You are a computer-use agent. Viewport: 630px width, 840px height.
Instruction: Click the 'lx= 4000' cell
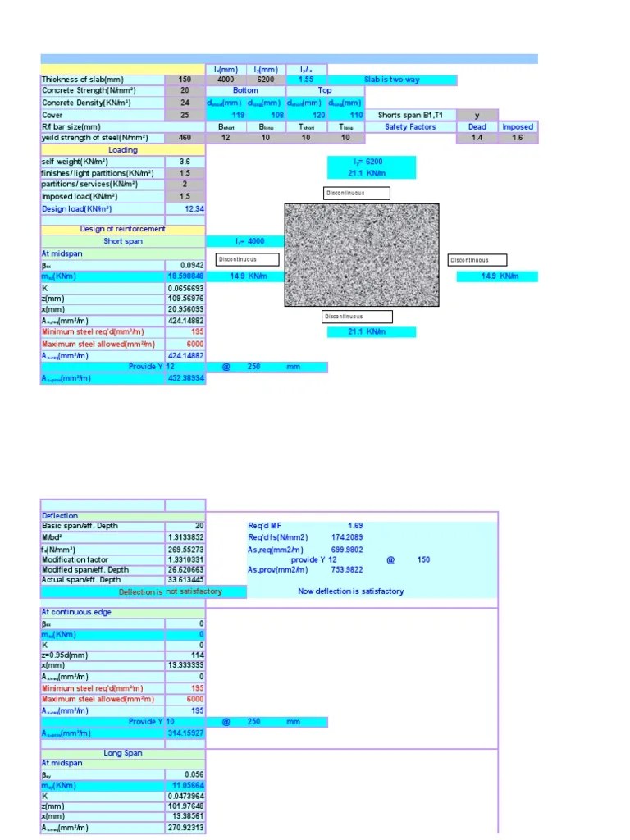pos(245,242)
